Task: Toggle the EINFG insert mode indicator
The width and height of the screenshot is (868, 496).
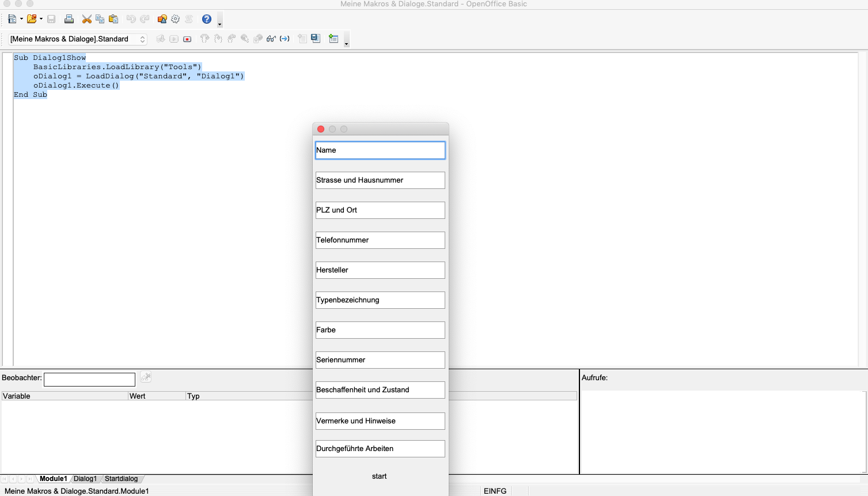Action: click(495, 491)
